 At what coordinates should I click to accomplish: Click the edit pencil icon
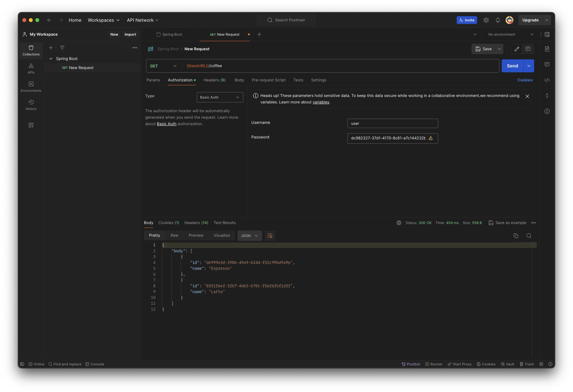pos(517,49)
